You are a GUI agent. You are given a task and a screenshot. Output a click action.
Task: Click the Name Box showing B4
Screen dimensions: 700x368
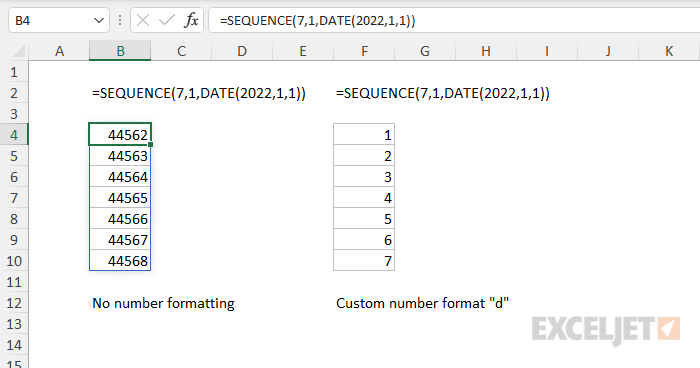point(58,21)
